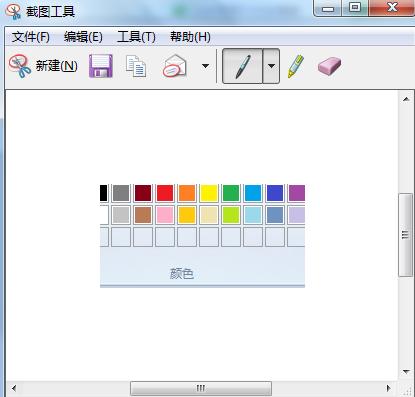Maximize the Snipping Tool window
The height and width of the screenshot is (397, 415).
point(355,7)
